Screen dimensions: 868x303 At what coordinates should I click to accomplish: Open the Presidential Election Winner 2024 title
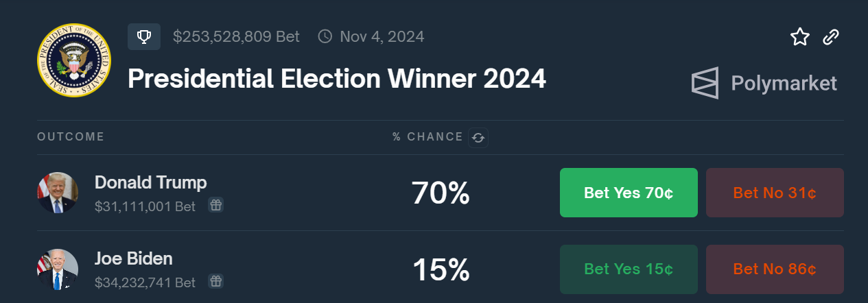click(x=337, y=80)
